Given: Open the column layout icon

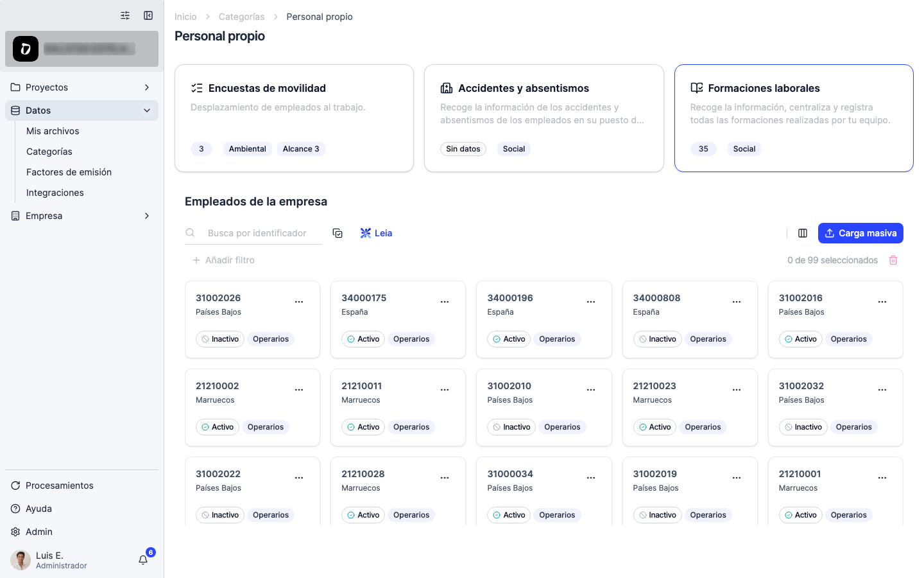Looking at the screenshot, I should (803, 233).
